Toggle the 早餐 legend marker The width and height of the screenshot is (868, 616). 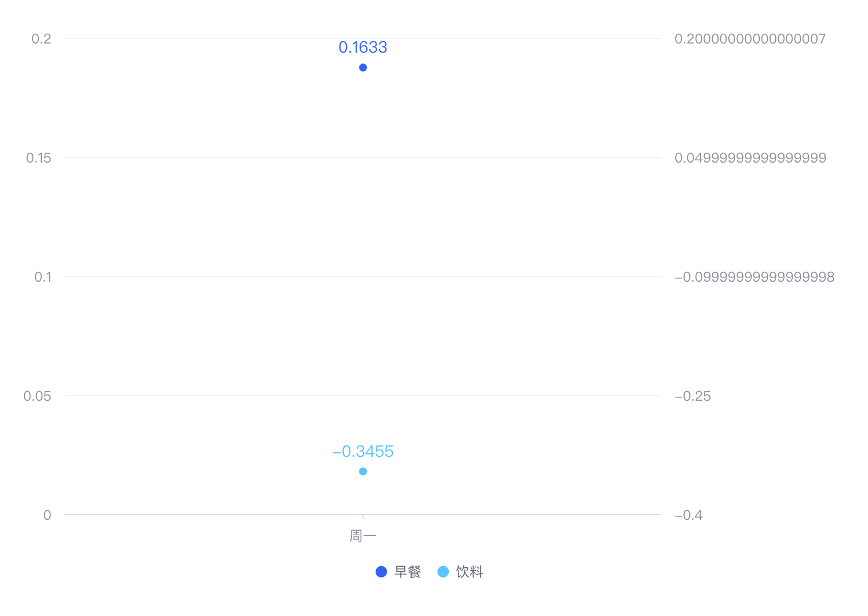click(381, 572)
